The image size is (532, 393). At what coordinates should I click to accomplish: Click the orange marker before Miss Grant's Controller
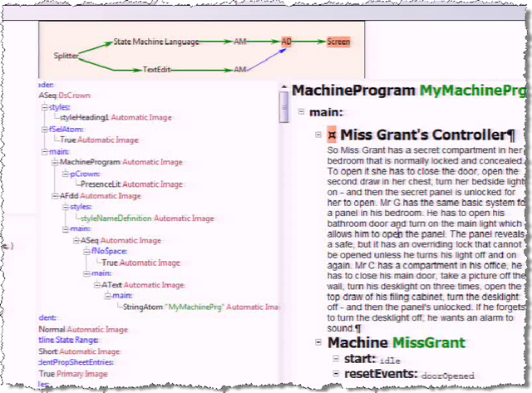click(332, 135)
